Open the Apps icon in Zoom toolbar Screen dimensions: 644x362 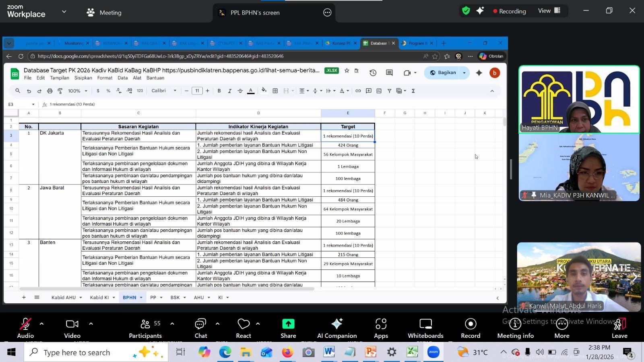tap(381, 324)
